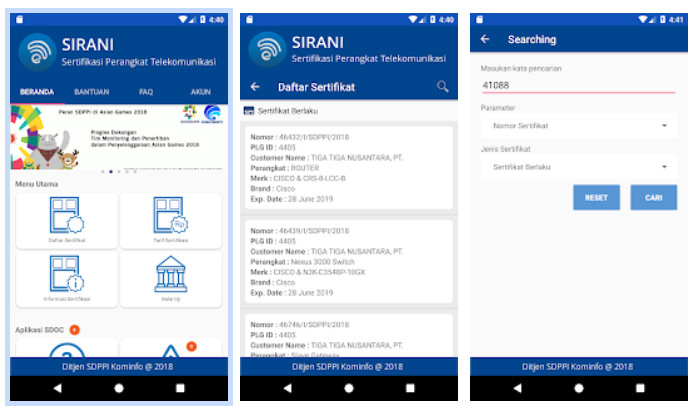Switch to the BANTUAN tab
Screen dimensions: 700x408
pos(91,91)
